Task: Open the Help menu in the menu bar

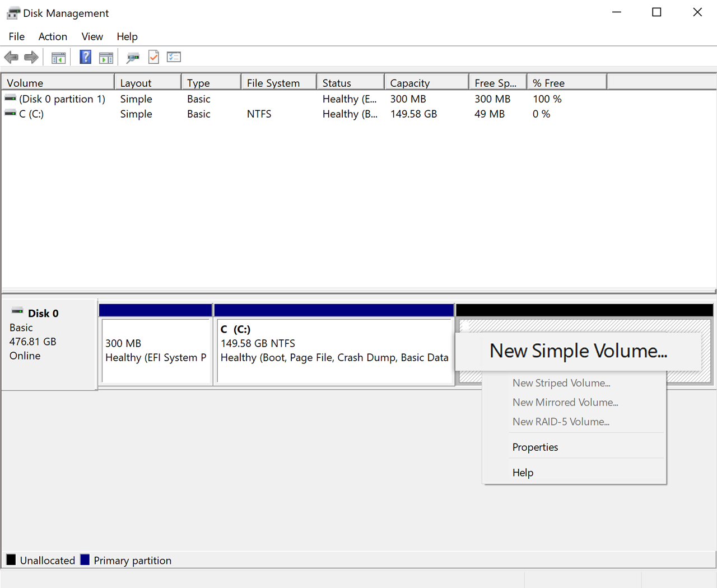Action: (x=127, y=36)
